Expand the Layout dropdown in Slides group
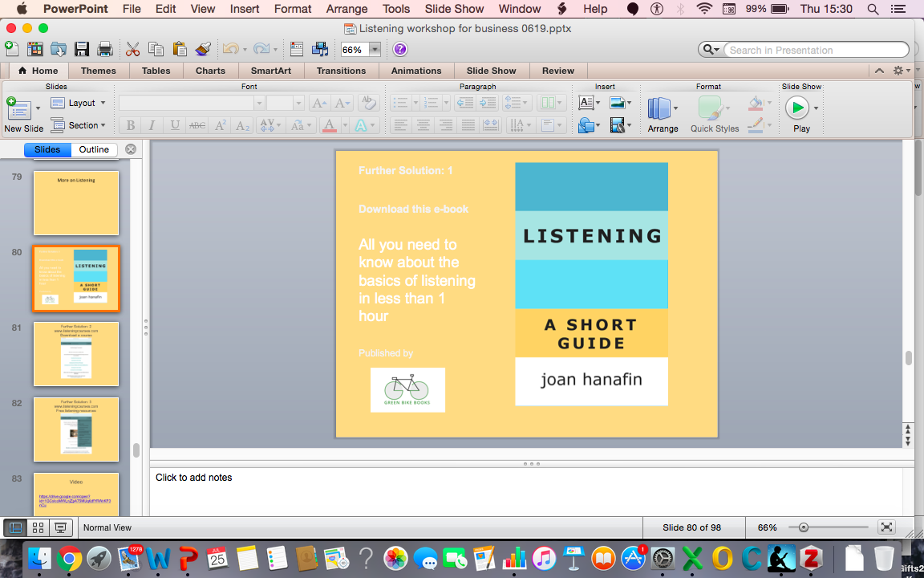 click(x=103, y=103)
